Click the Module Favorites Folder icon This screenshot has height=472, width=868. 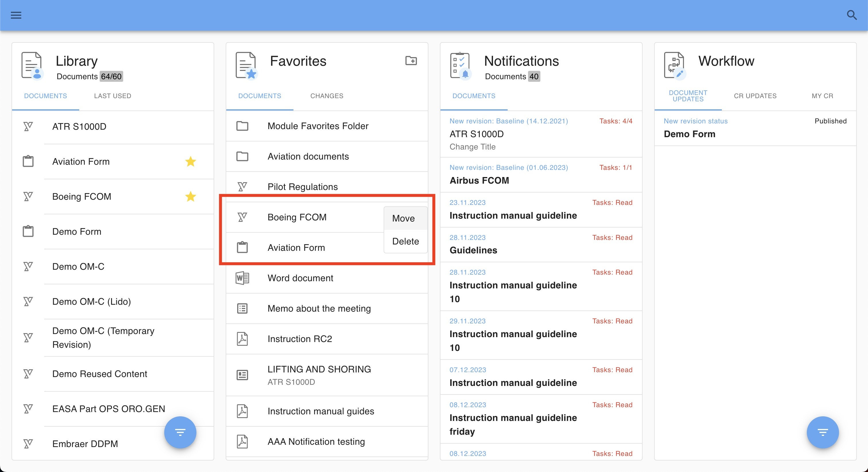click(x=242, y=126)
